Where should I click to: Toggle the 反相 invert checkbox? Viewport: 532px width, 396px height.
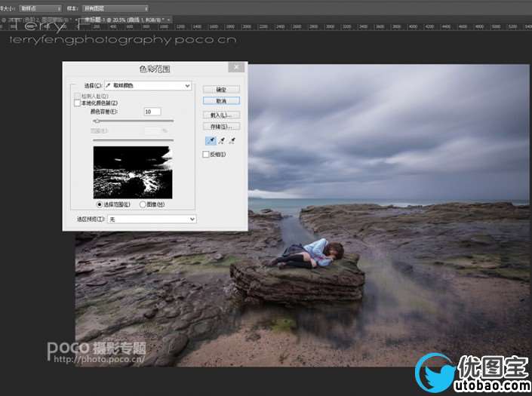[x=206, y=155]
